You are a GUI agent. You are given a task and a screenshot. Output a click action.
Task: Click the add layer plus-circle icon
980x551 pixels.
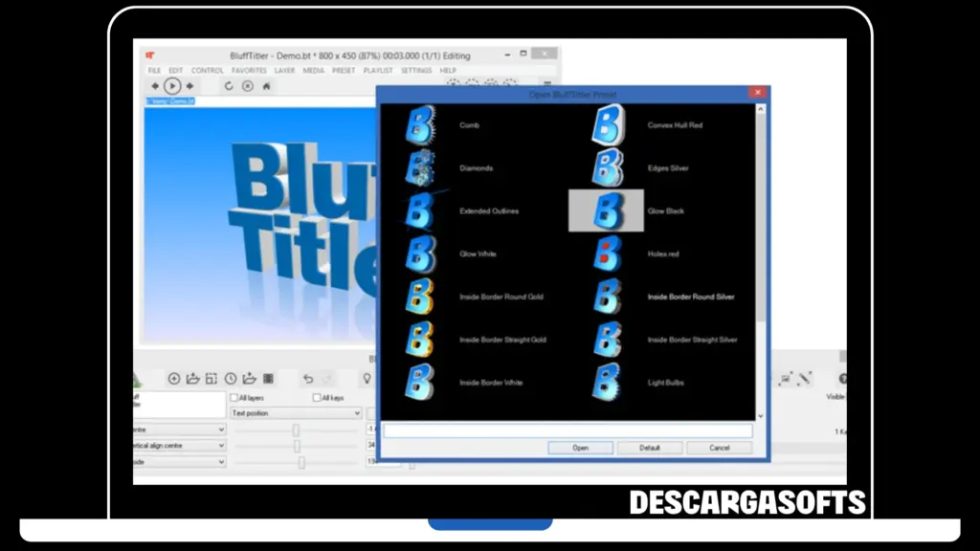click(174, 379)
